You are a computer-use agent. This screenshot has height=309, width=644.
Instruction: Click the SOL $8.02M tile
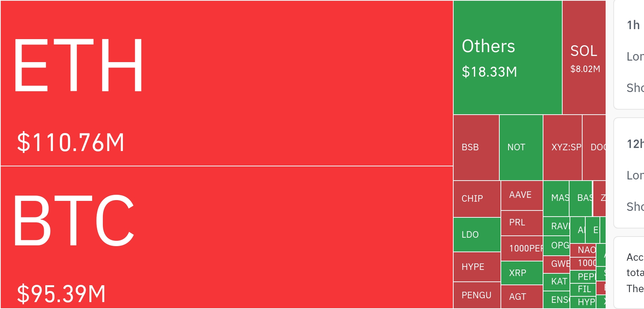point(584,58)
